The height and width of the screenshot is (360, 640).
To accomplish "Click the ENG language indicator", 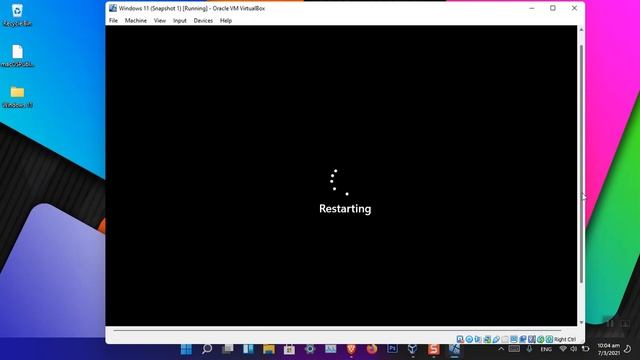I will pyautogui.click(x=546, y=349).
